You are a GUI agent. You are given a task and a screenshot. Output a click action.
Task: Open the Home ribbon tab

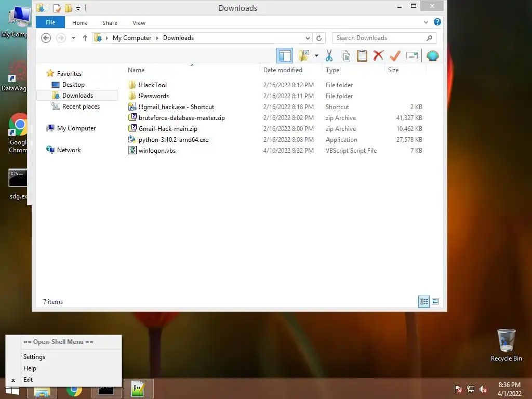pos(79,23)
